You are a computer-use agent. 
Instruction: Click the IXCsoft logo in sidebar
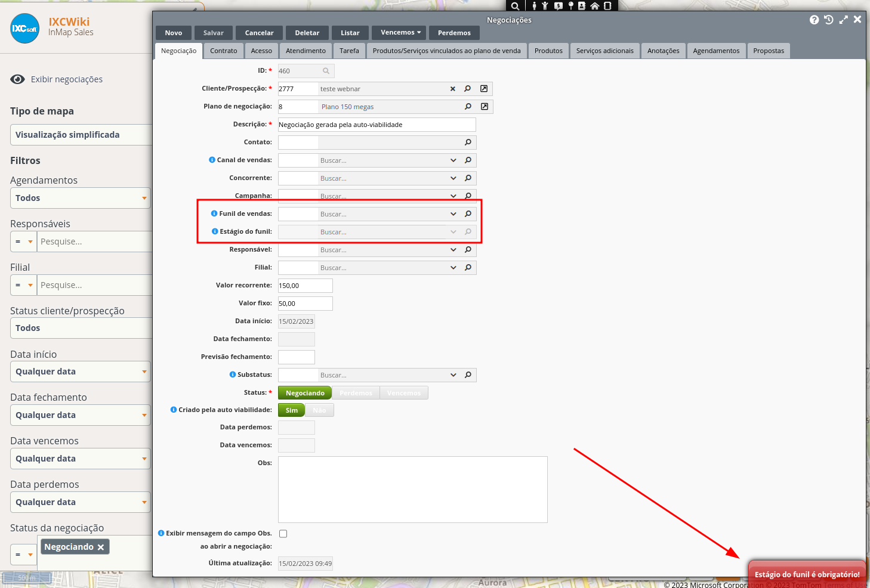tap(24, 28)
